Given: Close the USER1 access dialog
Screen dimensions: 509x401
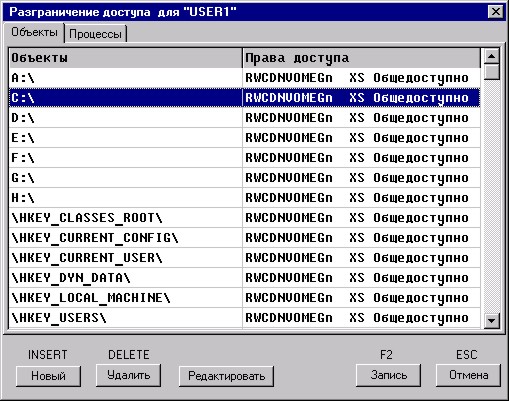Looking at the screenshot, I should (496, 12).
